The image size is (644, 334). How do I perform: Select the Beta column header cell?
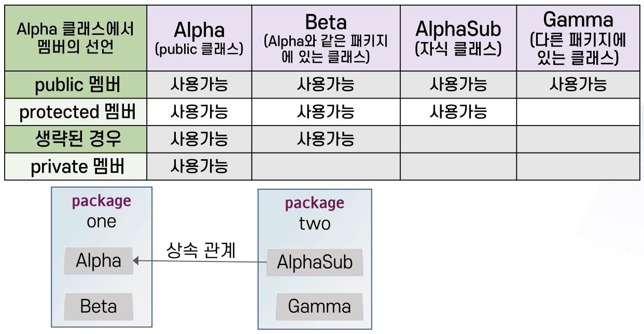tap(326, 38)
